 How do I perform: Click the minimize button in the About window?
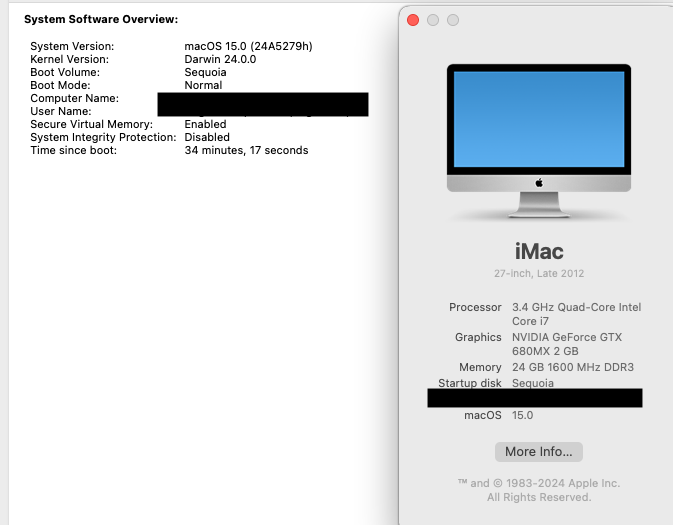[433, 20]
